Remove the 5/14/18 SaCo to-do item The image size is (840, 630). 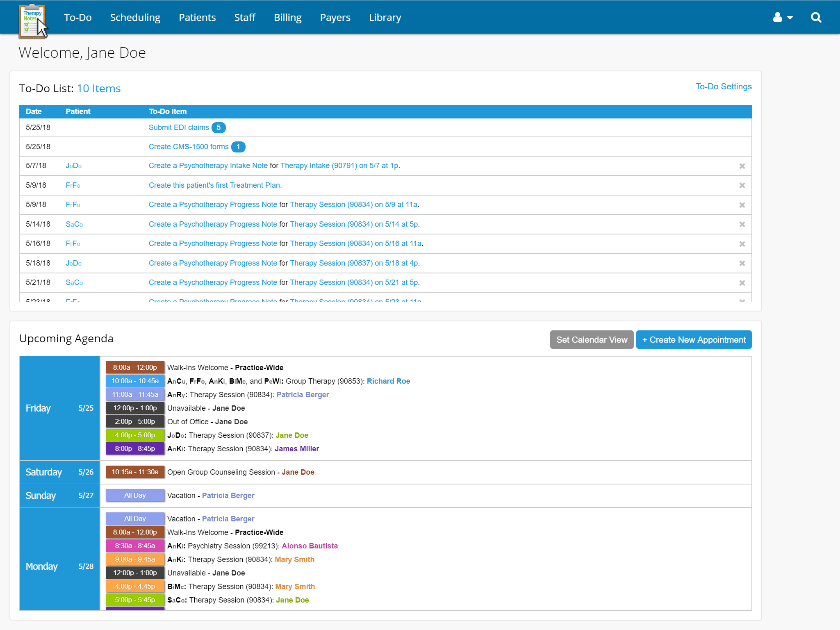coord(742,224)
